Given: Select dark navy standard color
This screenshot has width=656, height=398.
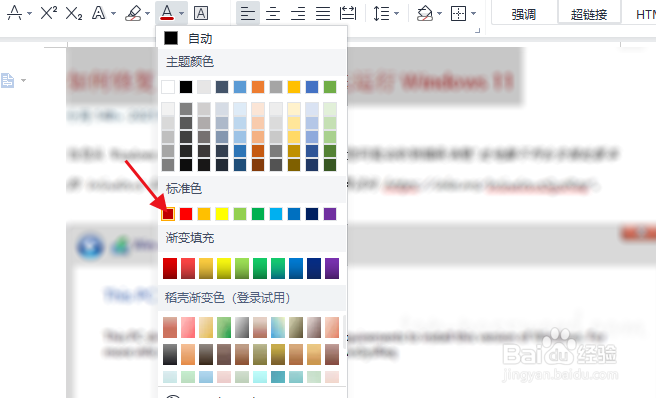Looking at the screenshot, I should point(312,214).
